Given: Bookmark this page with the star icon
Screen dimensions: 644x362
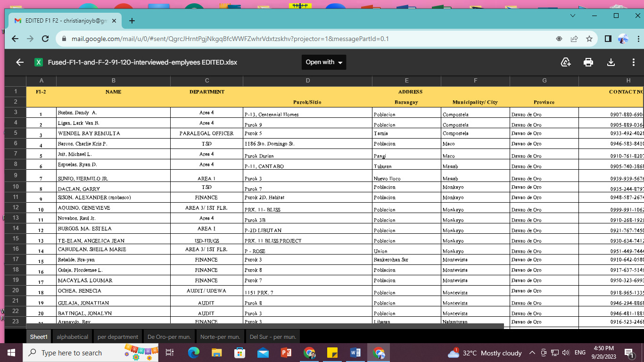Looking at the screenshot, I should (x=589, y=39).
